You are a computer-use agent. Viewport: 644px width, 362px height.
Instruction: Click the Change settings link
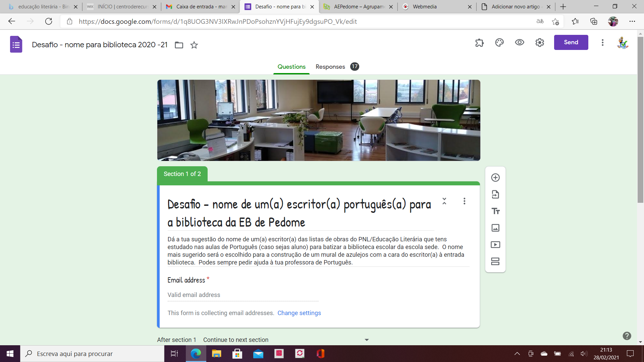tap(299, 313)
